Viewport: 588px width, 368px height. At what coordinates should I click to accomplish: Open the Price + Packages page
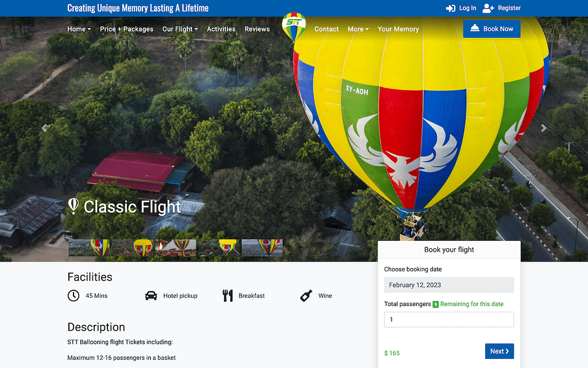coord(126,29)
